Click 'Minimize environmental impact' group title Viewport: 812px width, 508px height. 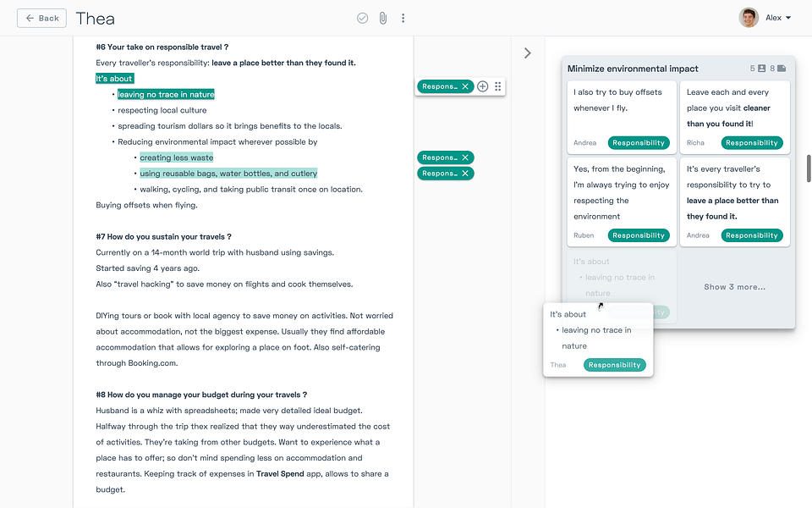[x=633, y=69]
